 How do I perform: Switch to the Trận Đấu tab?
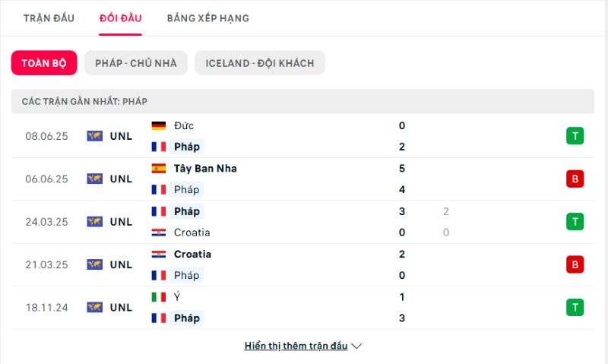[49, 18]
